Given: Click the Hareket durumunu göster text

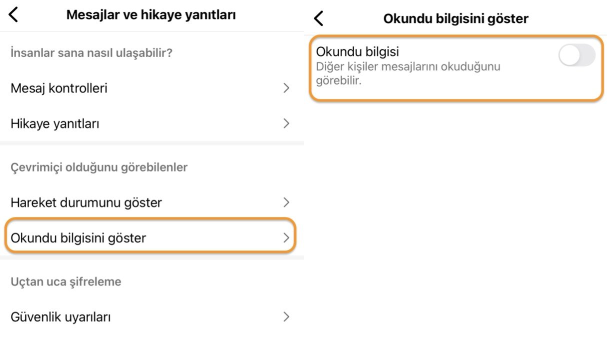Looking at the screenshot, I should (x=85, y=202).
